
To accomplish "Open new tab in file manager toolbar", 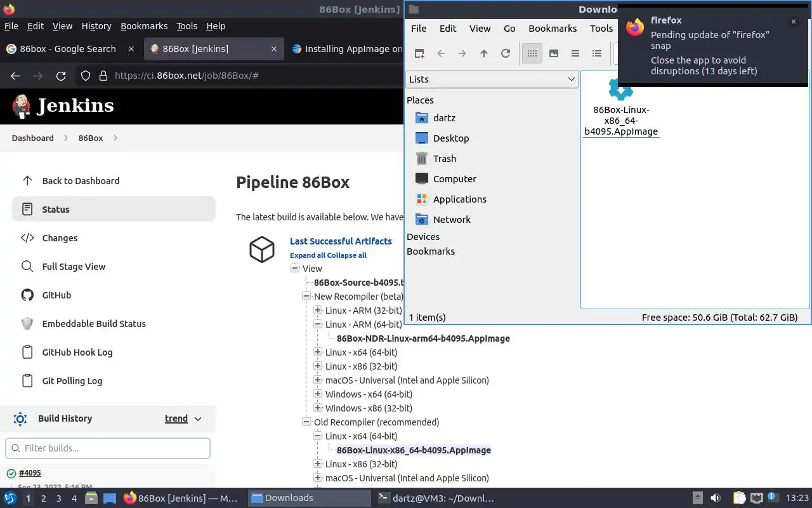I will [419, 53].
